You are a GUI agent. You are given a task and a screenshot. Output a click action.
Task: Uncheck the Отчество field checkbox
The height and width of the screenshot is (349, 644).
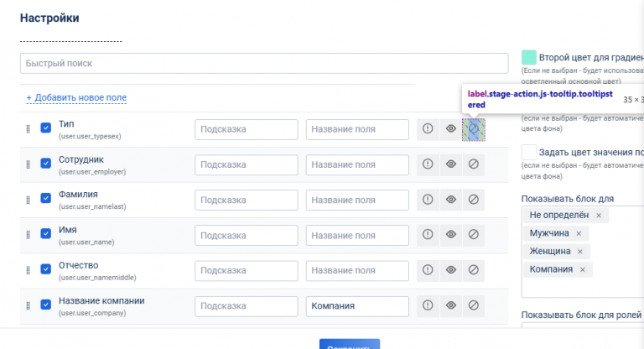(x=45, y=268)
